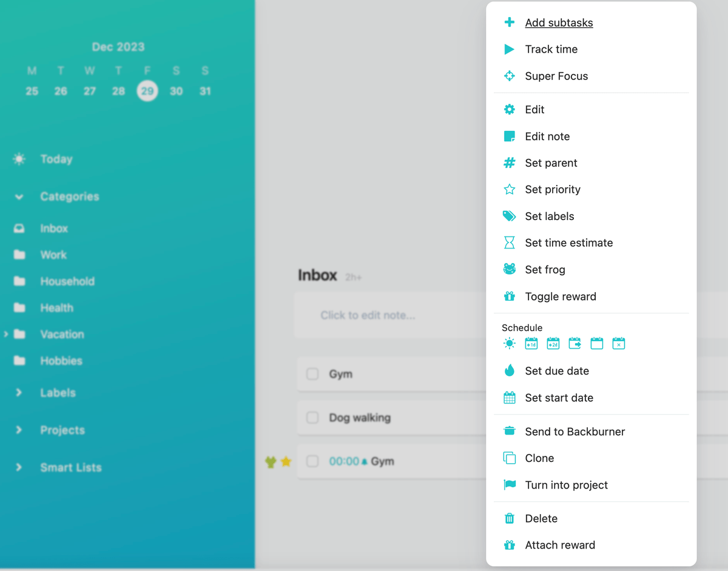Click the +1d schedule calendar icon
Screen dimensions: 728x571
tap(531, 344)
